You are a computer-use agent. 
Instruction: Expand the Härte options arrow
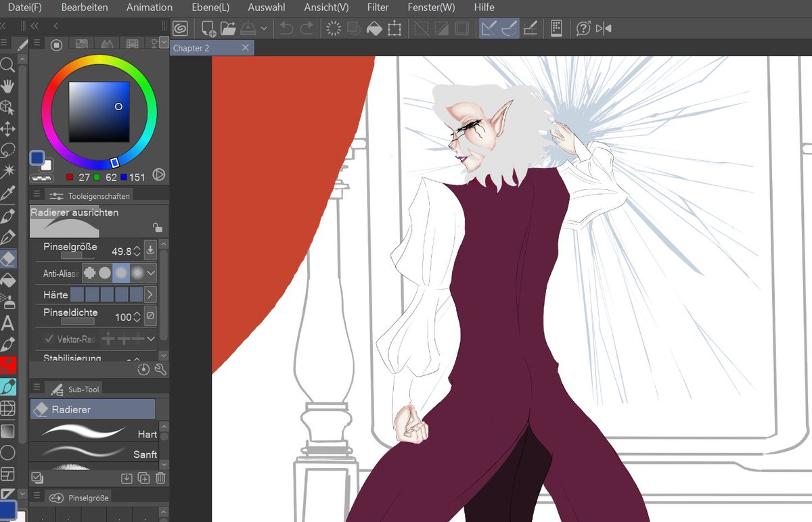click(150, 295)
